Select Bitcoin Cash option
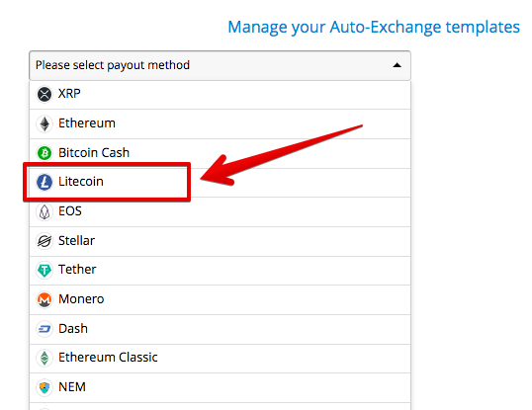Screen dimensions: 532x410 click(x=220, y=153)
